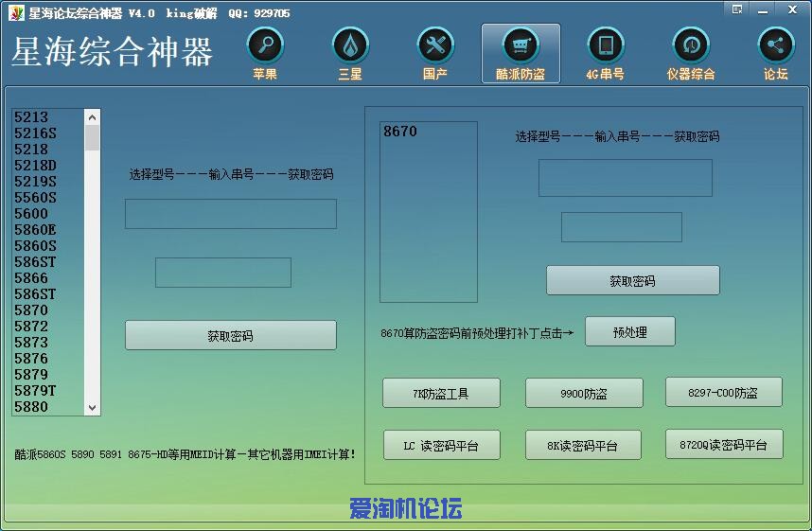This screenshot has width=812, height=531.
Task: Open the 苹果 (Apple) tool section
Action: click(x=265, y=54)
